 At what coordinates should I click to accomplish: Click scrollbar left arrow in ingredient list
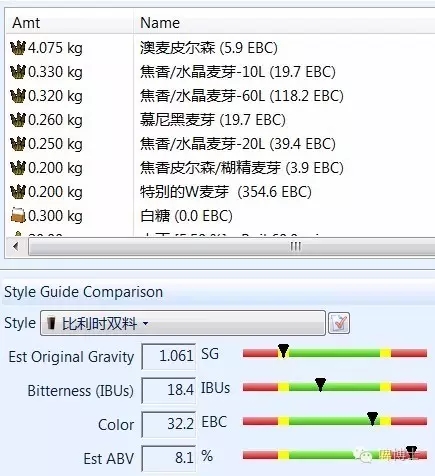click(x=15, y=247)
